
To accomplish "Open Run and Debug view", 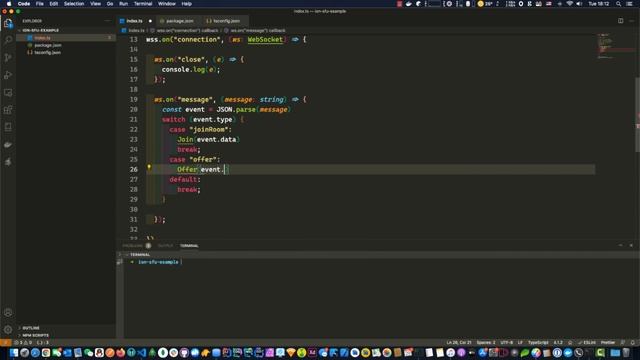I will click(x=8, y=75).
